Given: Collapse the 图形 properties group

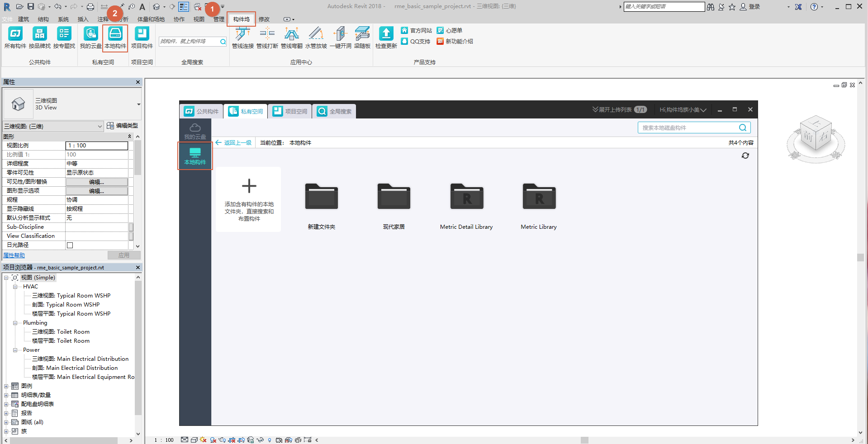Looking at the screenshot, I should tap(130, 137).
